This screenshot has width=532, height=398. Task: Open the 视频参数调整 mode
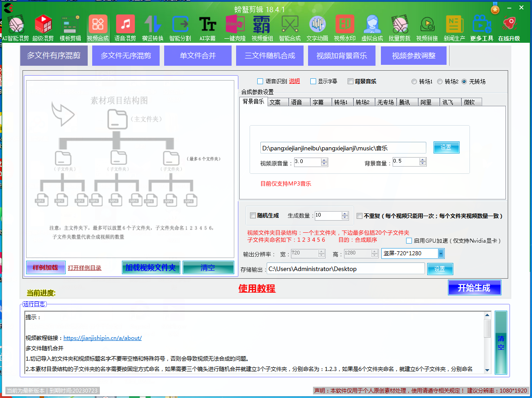[414, 56]
